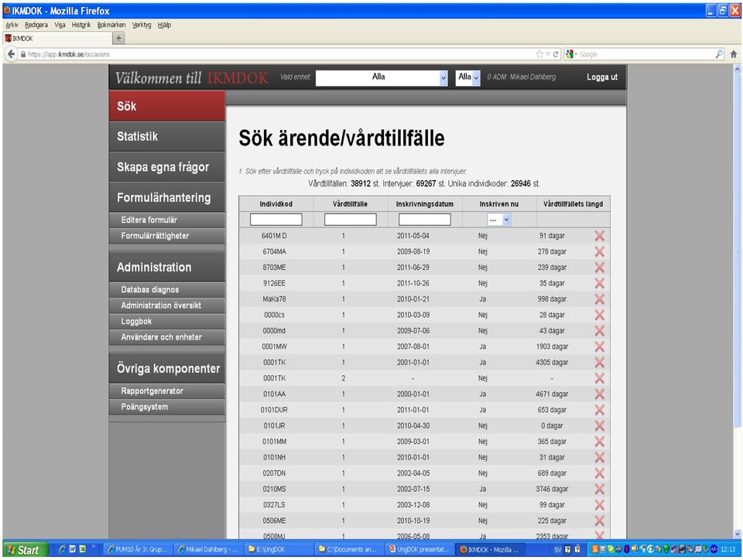Delete the 6401M D row with red X
The width and height of the screenshot is (743, 560).
(599, 236)
